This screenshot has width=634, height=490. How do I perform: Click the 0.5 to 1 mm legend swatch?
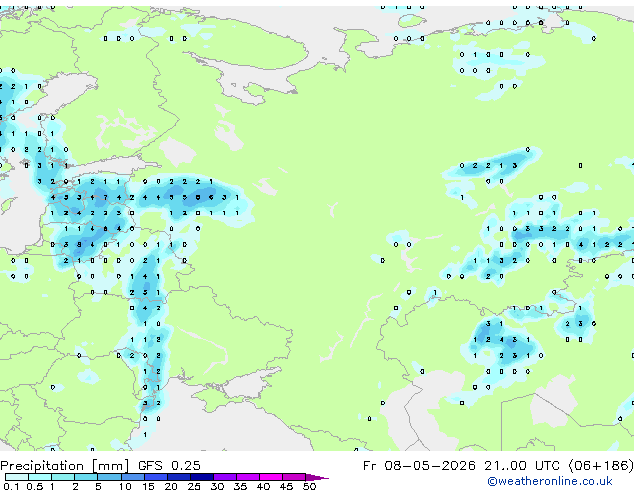pyautogui.click(x=40, y=477)
